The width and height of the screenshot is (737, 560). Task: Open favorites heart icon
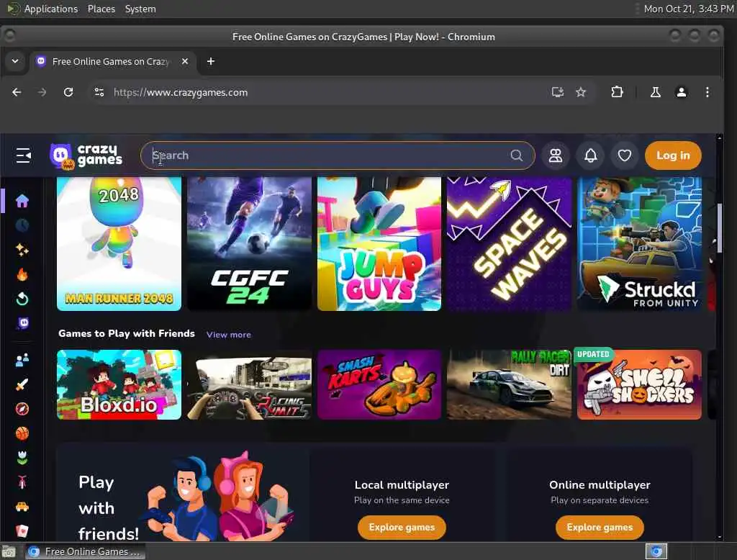coord(624,155)
